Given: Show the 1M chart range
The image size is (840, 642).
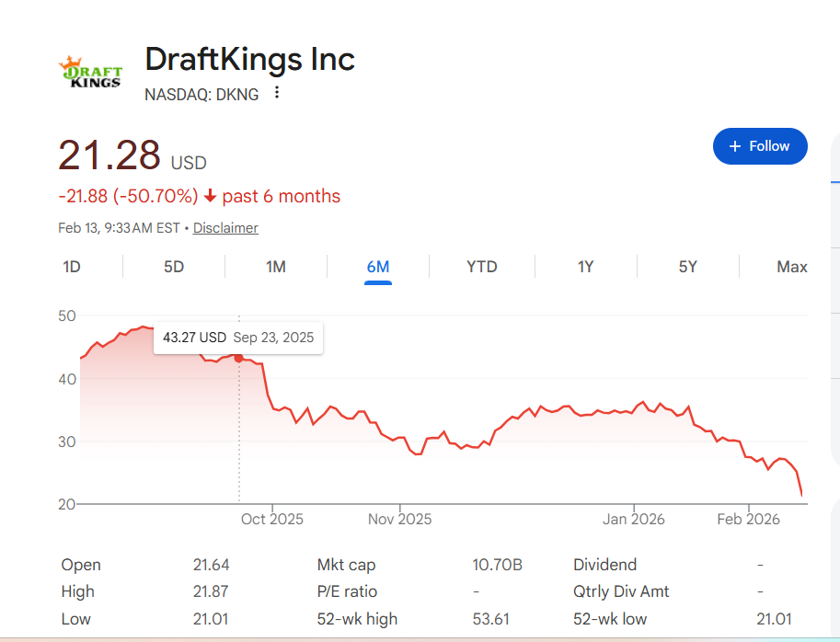Looking at the screenshot, I should [275, 267].
